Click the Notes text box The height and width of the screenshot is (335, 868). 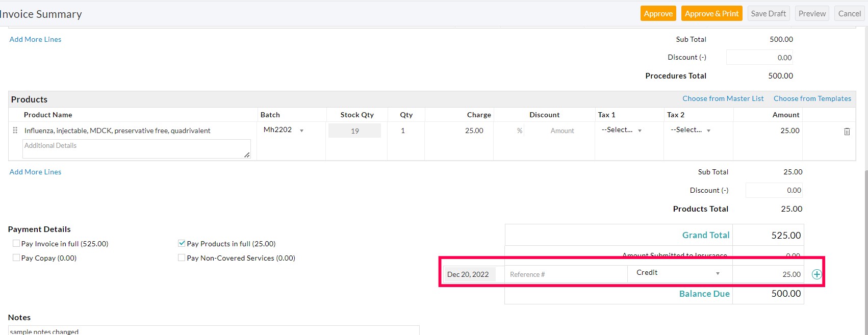pyautogui.click(x=214, y=330)
